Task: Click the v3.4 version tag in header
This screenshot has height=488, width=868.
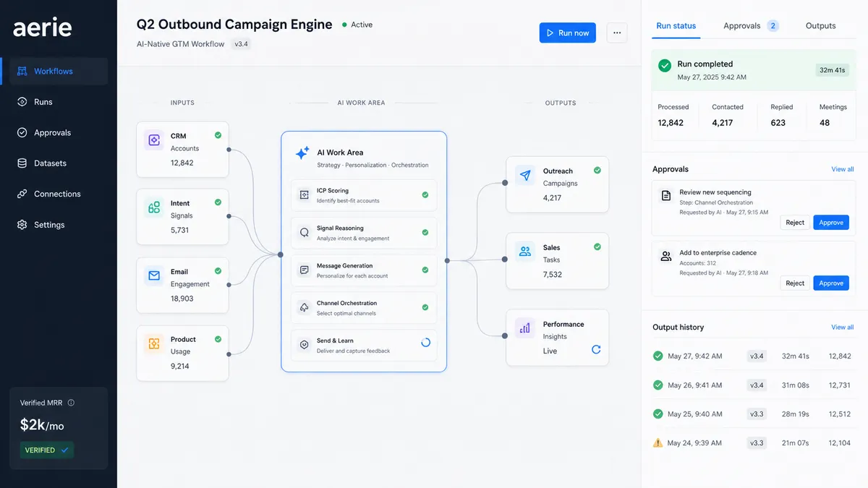Action: 240,44
